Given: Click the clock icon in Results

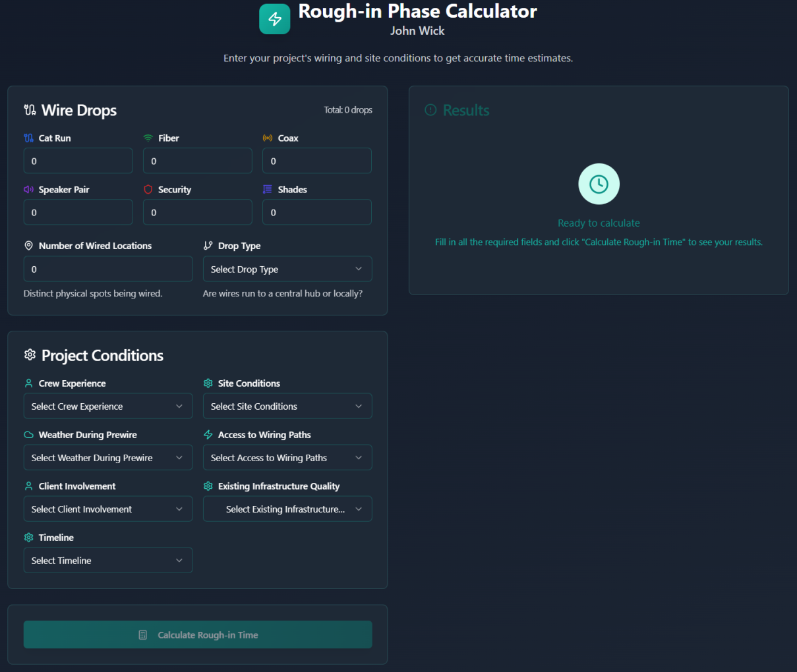Looking at the screenshot, I should click(x=599, y=184).
